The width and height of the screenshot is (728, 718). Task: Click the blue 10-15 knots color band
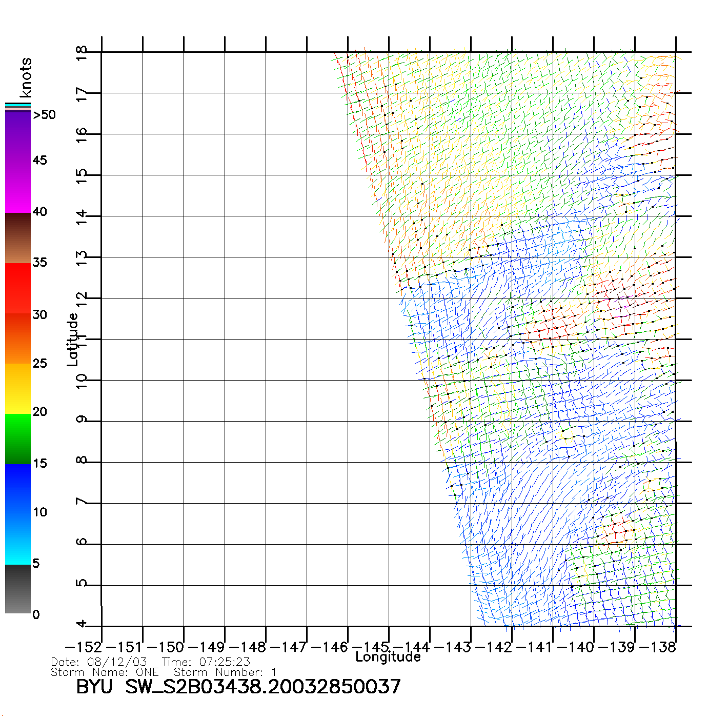click(x=18, y=488)
